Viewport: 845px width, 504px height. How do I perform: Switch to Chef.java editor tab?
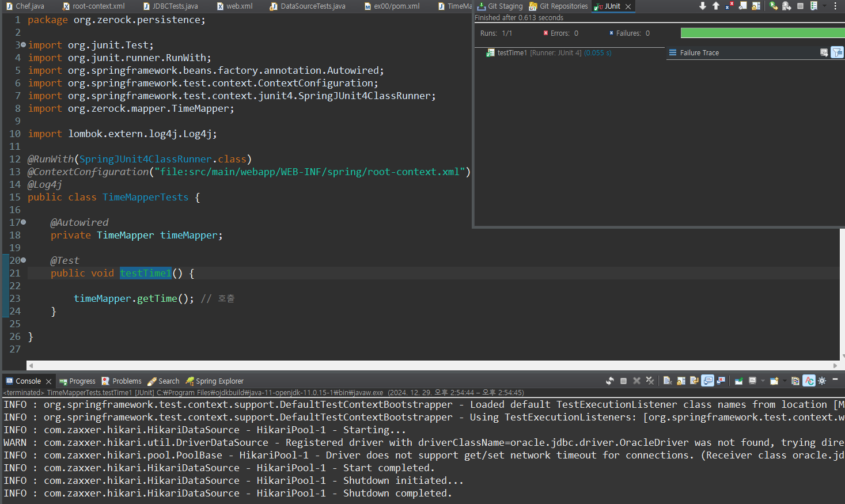[25, 6]
